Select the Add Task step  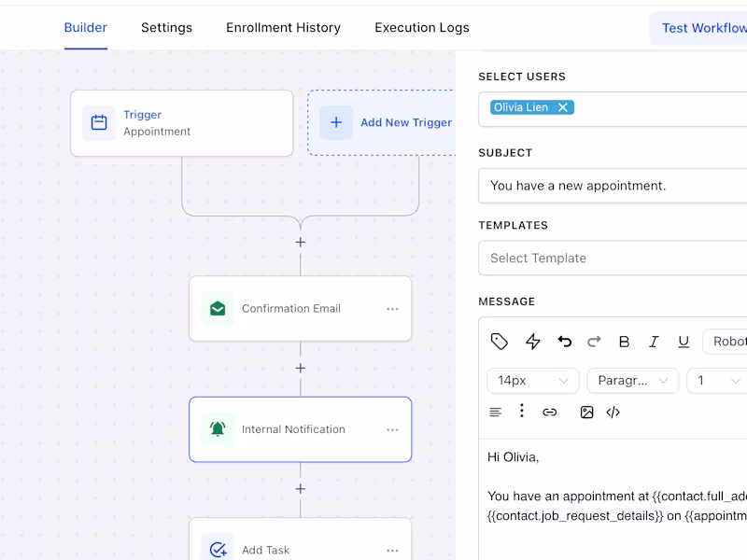[x=300, y=539]
